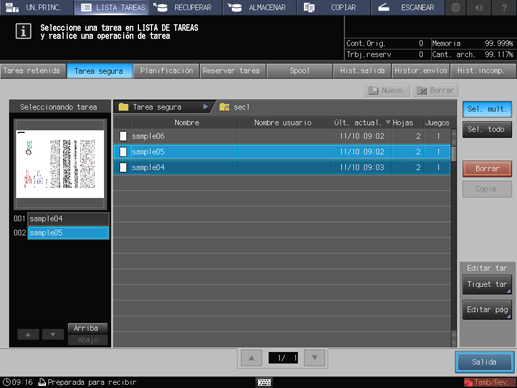Click the sample05 document icon

(123, 152)
